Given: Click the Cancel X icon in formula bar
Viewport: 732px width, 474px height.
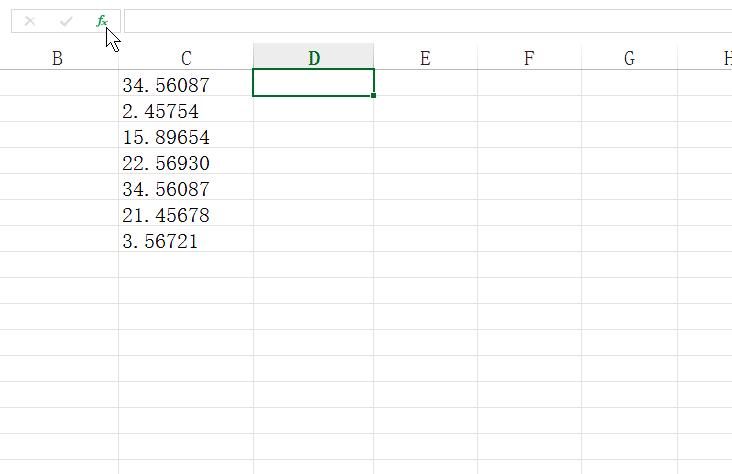Looking at the screenshot, I should [30, 21].
